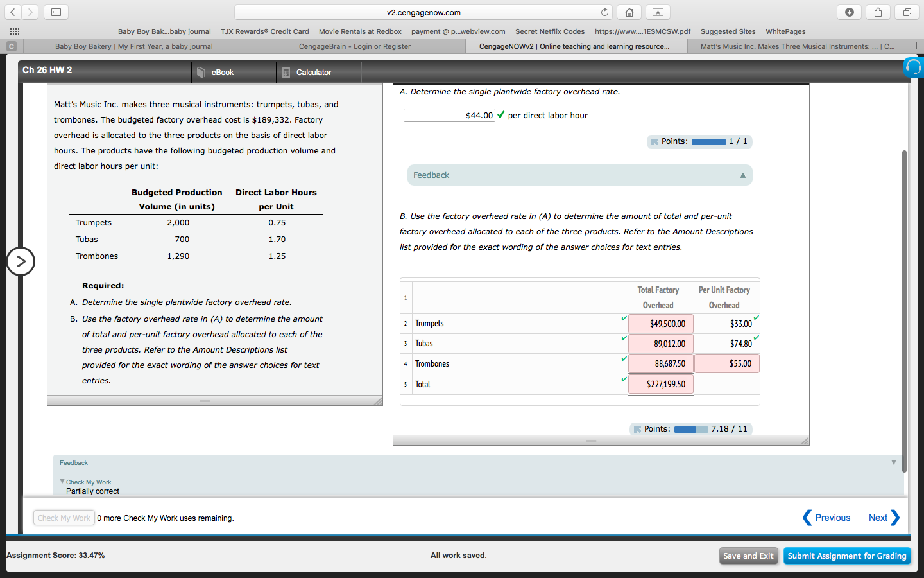924x578 pixels.
Task: Click the Total row label
Action: click(x=422, y=385)
